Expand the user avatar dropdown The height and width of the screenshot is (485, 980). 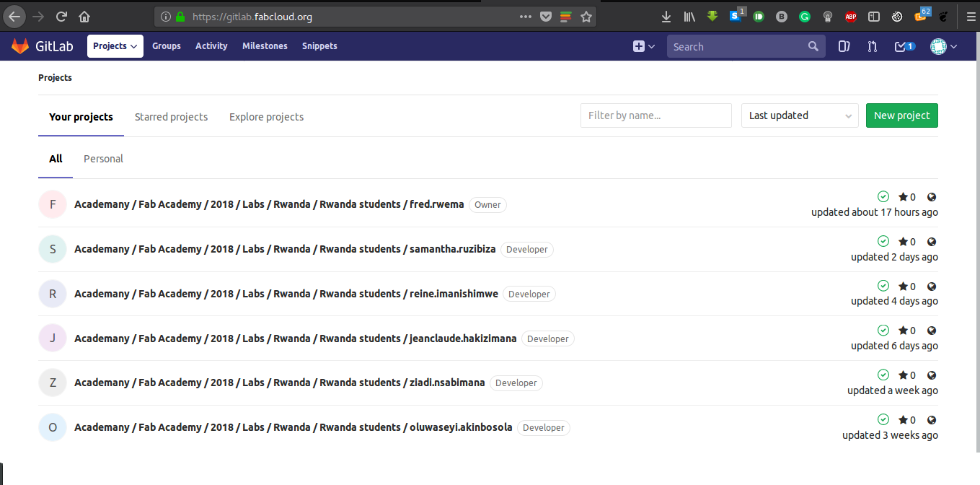(x=940, y=45)
